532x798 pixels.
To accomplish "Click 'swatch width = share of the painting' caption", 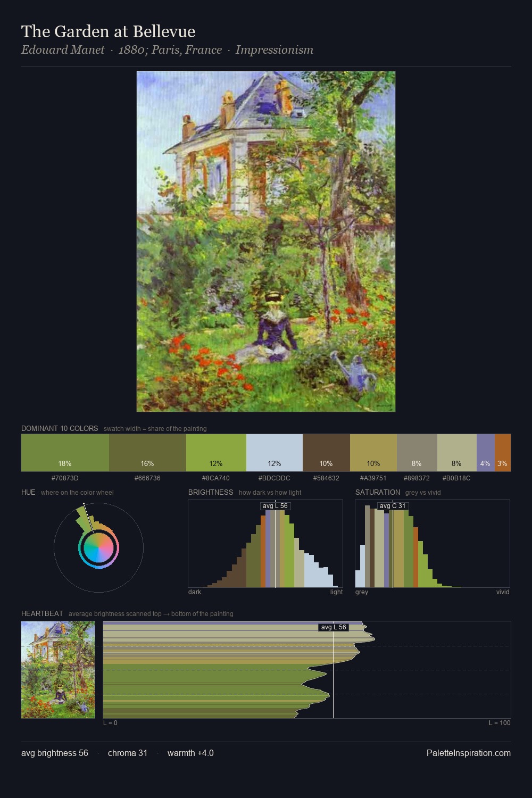I will point(155,429).
